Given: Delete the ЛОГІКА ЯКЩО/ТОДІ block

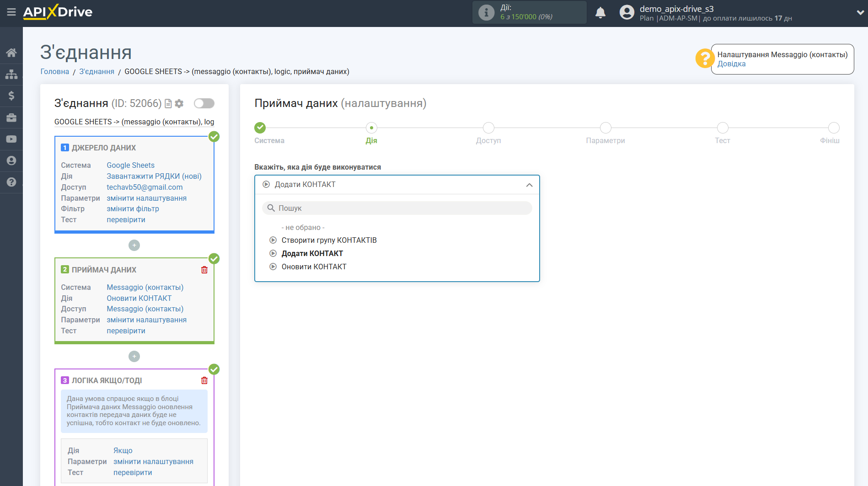Looking at the screenshot, I should 204,380.
